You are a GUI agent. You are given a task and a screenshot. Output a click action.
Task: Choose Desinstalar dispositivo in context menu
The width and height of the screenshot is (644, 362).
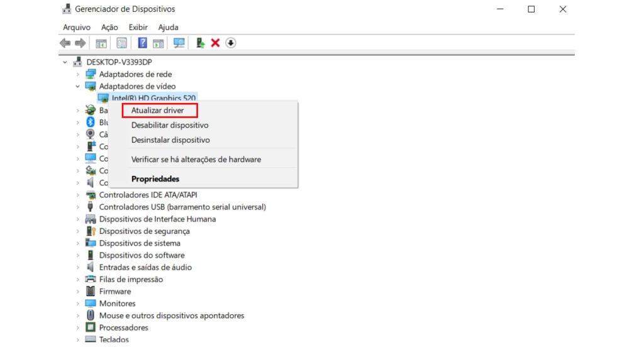170,140
